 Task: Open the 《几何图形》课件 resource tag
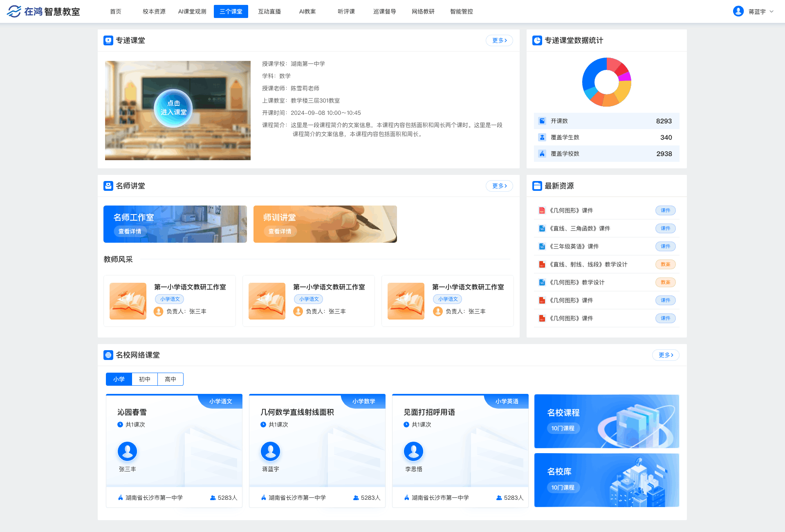pyautogui.click(x=666, y=210)
